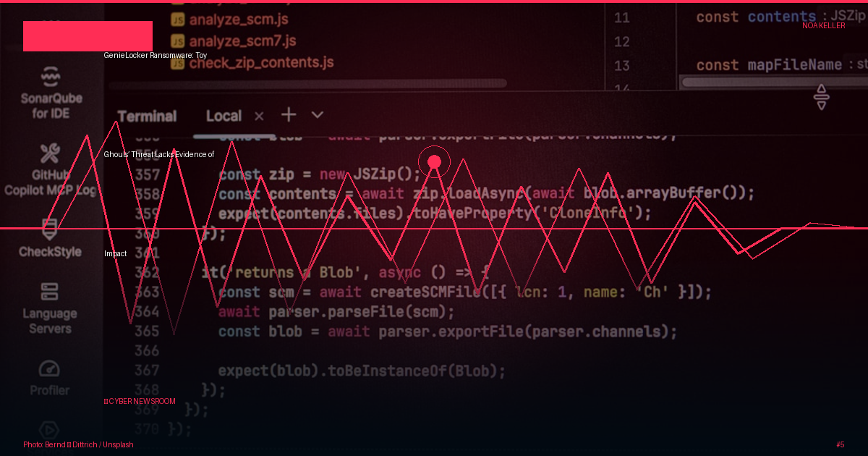
Task: Click the JS icon beside analyze_scm.js
Action: click(177, 20)
